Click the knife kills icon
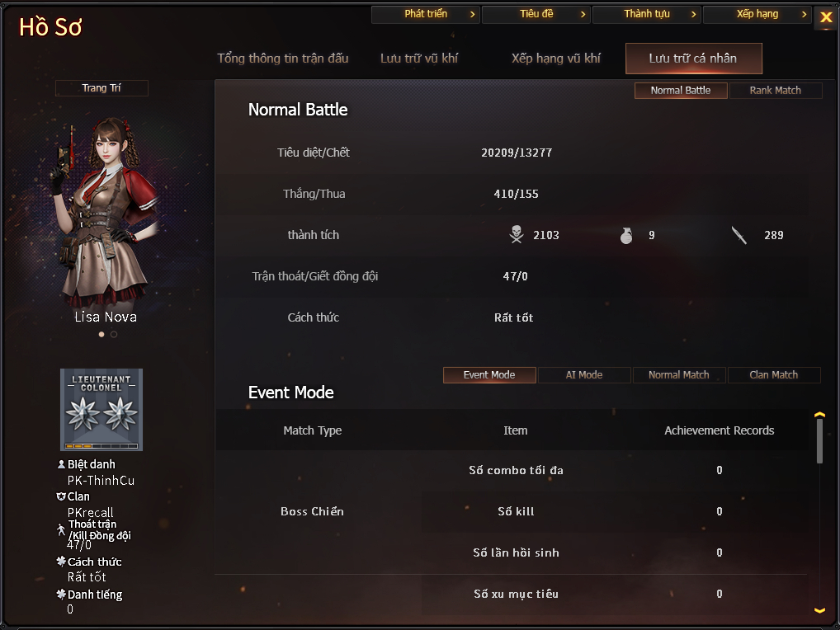This screenshot has height=630, width=840. (739, 235)
